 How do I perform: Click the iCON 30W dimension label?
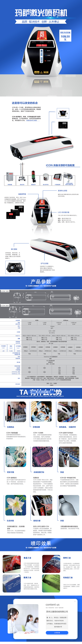[5, 305]
